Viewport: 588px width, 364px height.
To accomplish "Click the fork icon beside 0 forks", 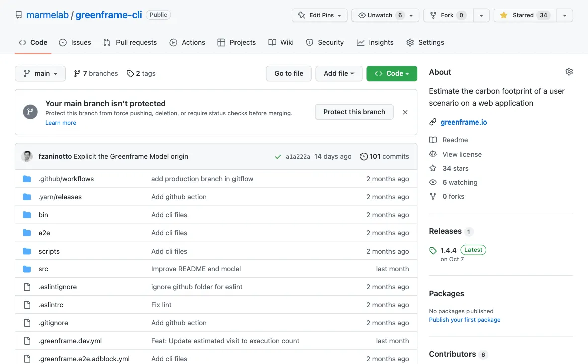I will click(433, 196).
